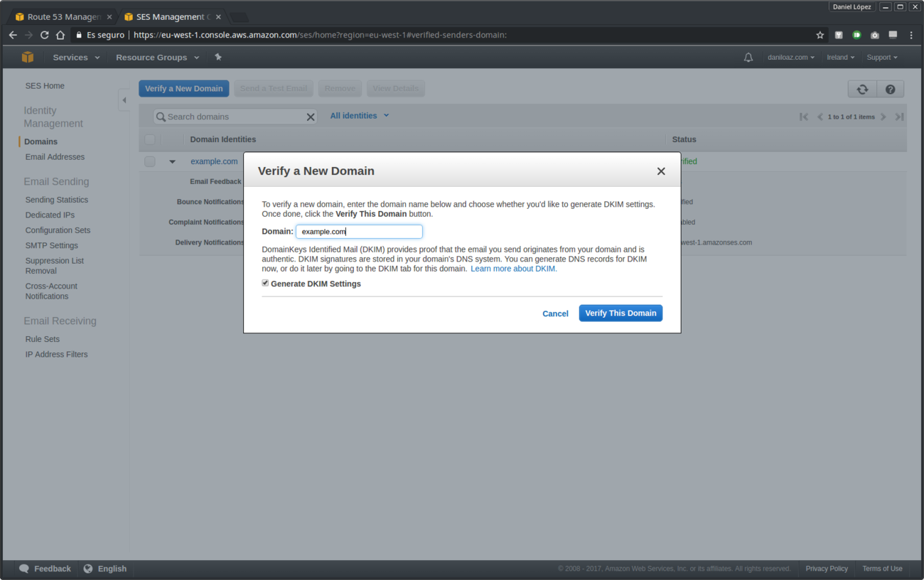Image resolution: width=924 pixels, height=580 pixels.
Task: Uncheck Generate DKIM Settings
Action: pyautogui.click(x=264, y=283)
